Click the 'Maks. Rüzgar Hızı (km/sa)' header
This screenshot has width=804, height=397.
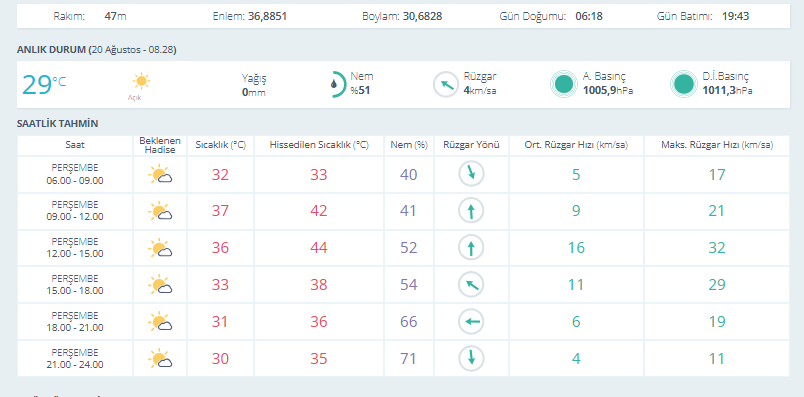point(717,145)
